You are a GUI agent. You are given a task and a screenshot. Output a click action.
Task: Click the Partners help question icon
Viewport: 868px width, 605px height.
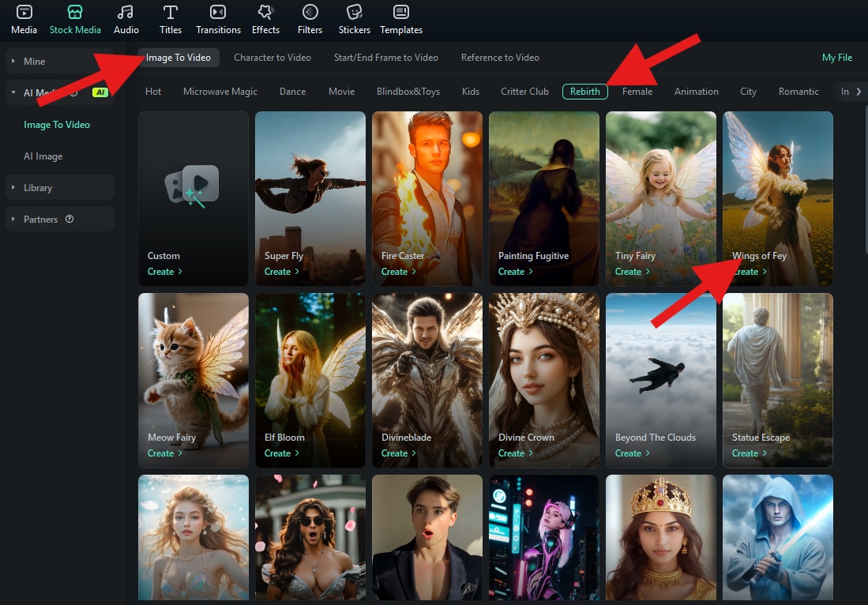point(70,219)
